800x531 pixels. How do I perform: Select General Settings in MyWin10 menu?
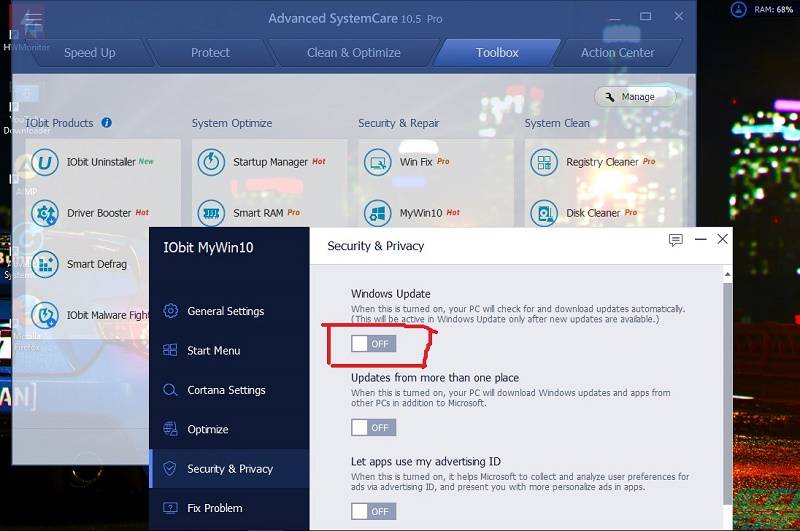[229, 311]
